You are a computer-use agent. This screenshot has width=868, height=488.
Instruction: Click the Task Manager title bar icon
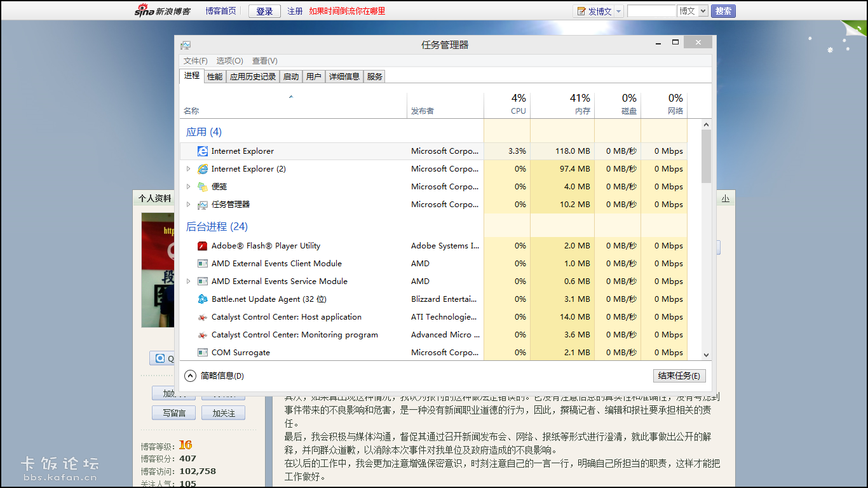(x=186, y=45)
